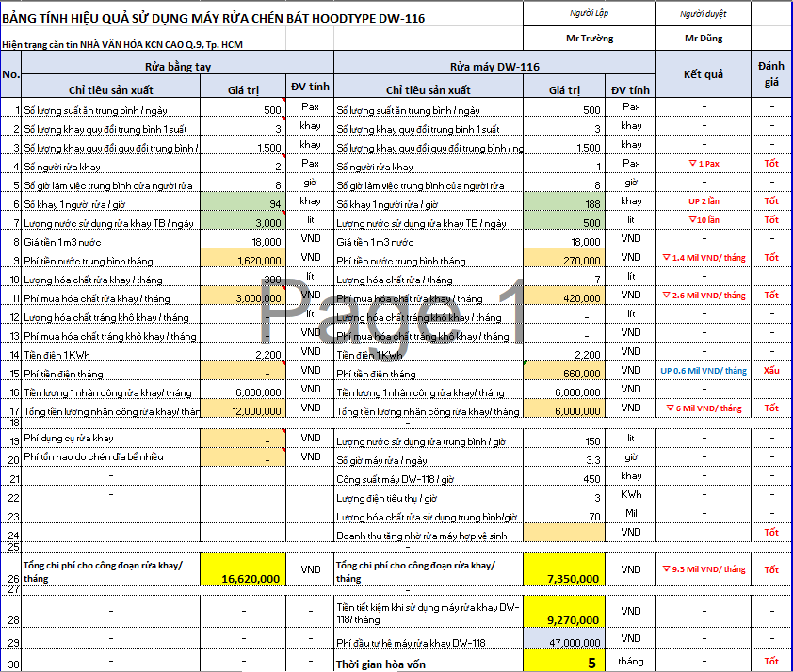
Task: Click the 'Rửa bằng tay' section header
Action: click(x=178, y=68)
